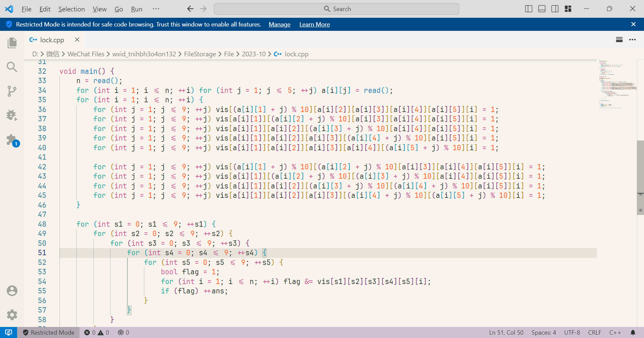Toggle the bottom panel layout icon
The image size is (644, 338).
click(x=542, y=9)
